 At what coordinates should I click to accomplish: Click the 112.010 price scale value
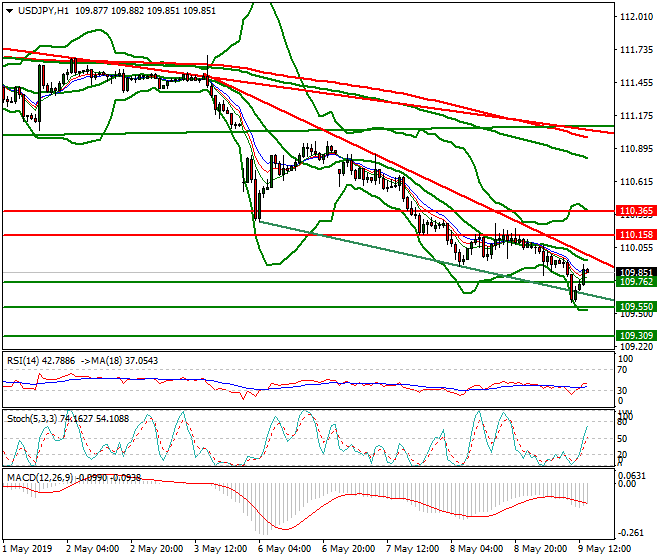point(636,16)
